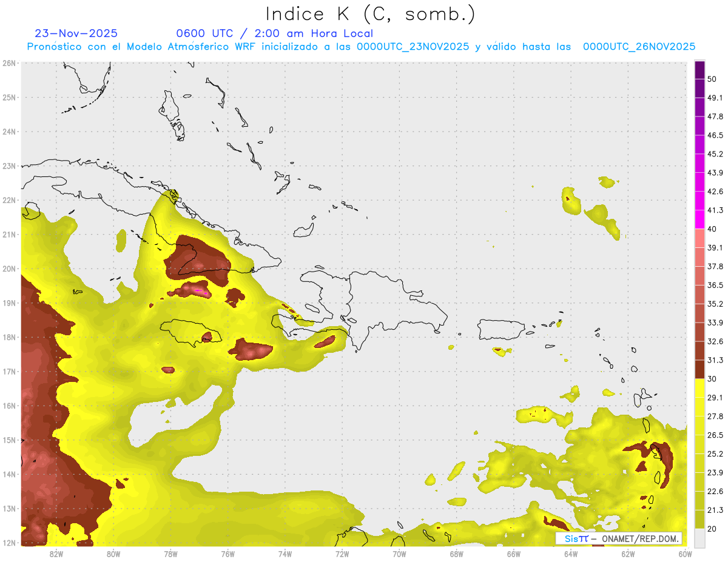
Task: Click the 20N latitude label
Action: (x=9, y=269)
